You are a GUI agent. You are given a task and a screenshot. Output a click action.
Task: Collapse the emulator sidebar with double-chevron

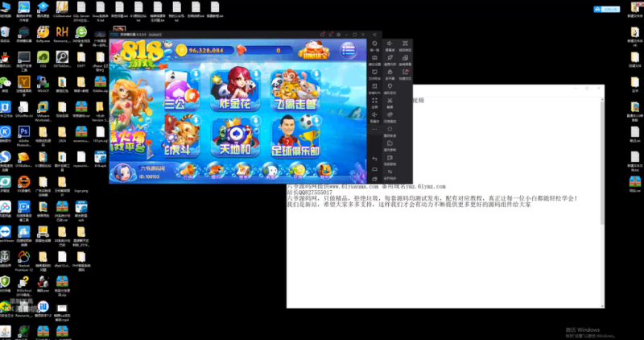coord(374,35)
